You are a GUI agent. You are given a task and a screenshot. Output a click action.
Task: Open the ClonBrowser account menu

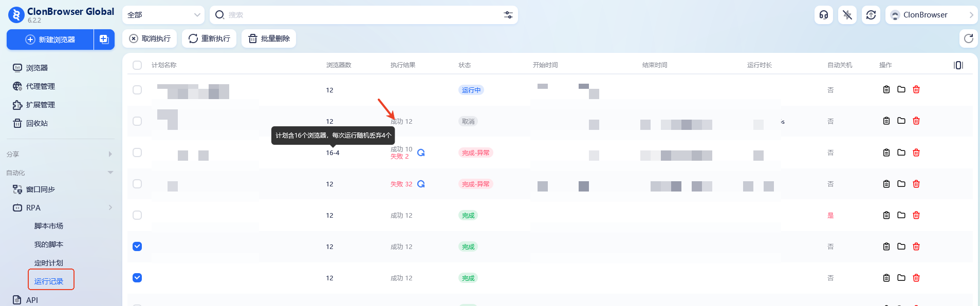[931, 15]
